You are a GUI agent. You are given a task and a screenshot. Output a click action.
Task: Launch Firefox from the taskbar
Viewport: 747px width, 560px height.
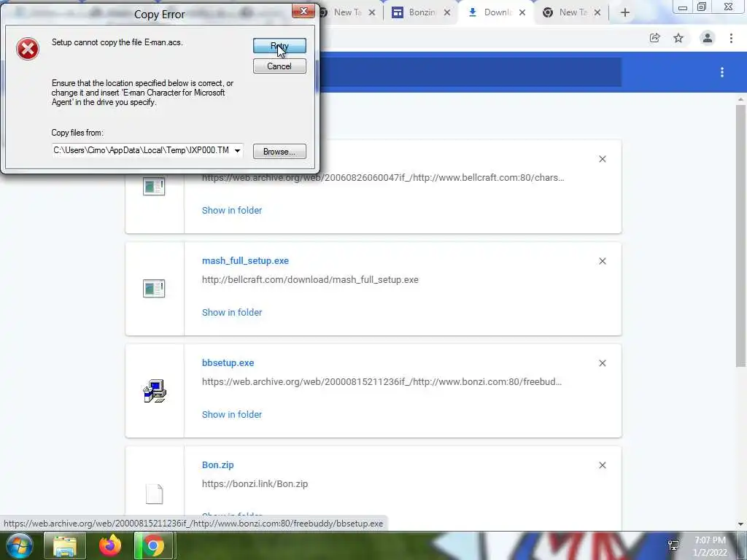tap(110, 545)
